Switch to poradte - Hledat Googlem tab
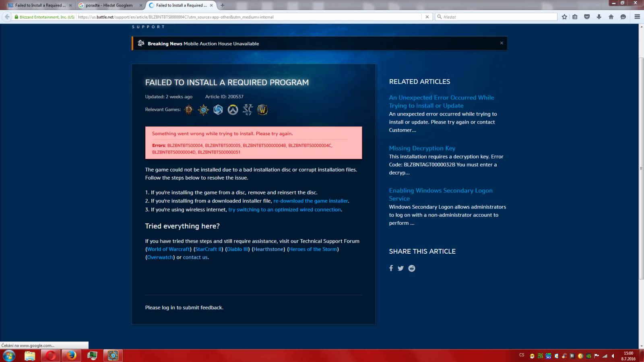 click(x=109, y=5)
